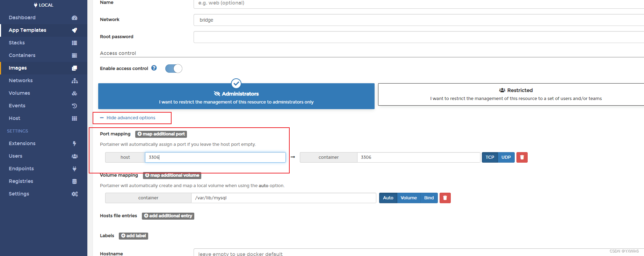
Task: Click the container port 3306 field
Action: pyautogui.click(x=419, y=157)
